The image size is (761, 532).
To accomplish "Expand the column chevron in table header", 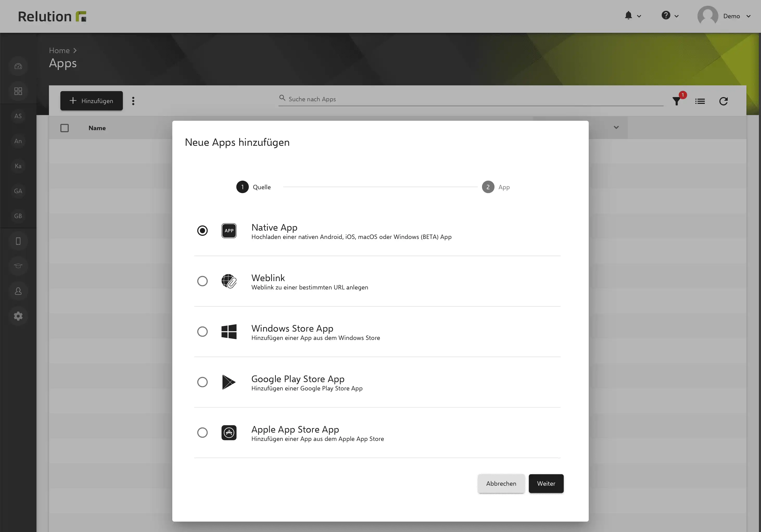I will [616, 127].
